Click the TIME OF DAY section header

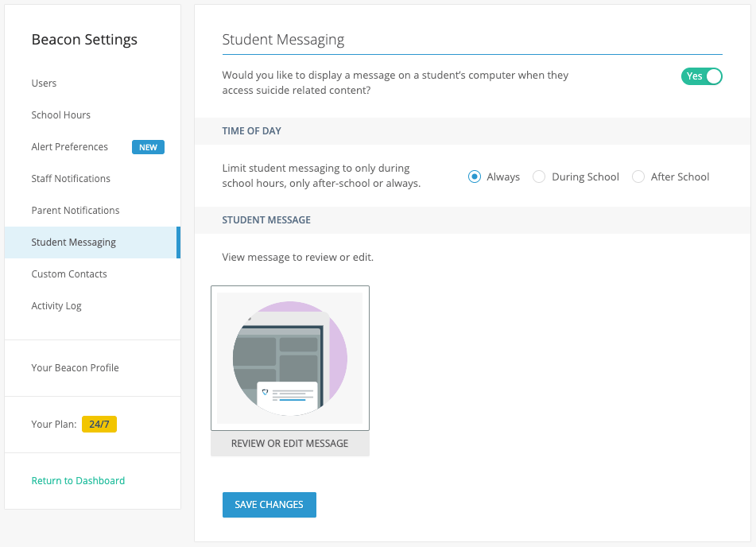(x=252, y=130)
